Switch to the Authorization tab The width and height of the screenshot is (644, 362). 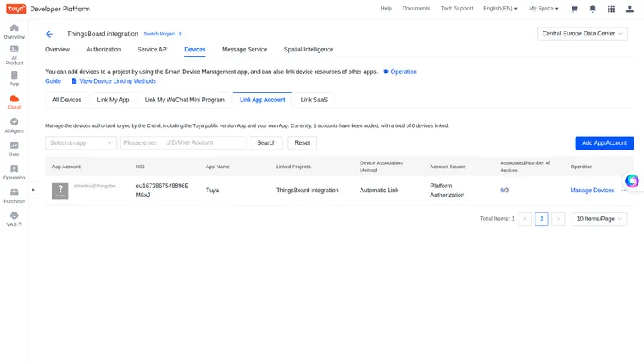tap(104, 50)
